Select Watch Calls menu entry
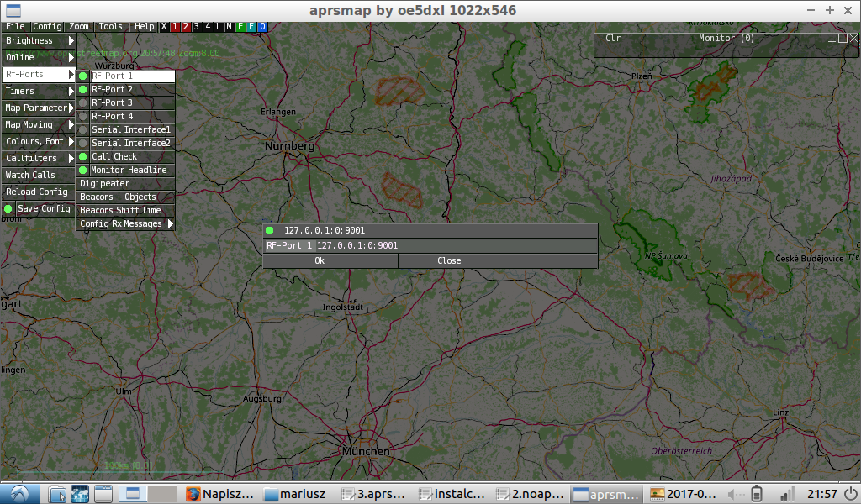861x504 pixels. pyautogui.click(x=39, y=175)
